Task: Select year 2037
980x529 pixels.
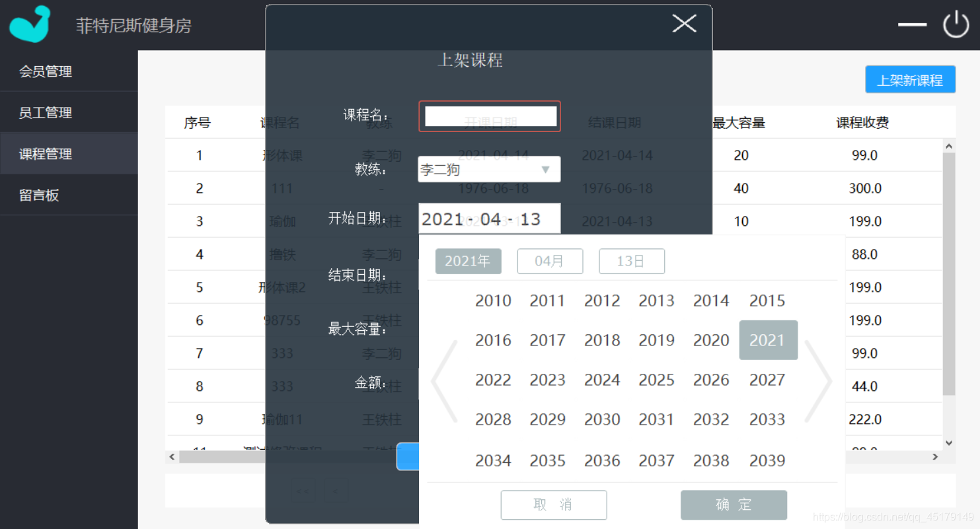Action: (x=656, y=460)
